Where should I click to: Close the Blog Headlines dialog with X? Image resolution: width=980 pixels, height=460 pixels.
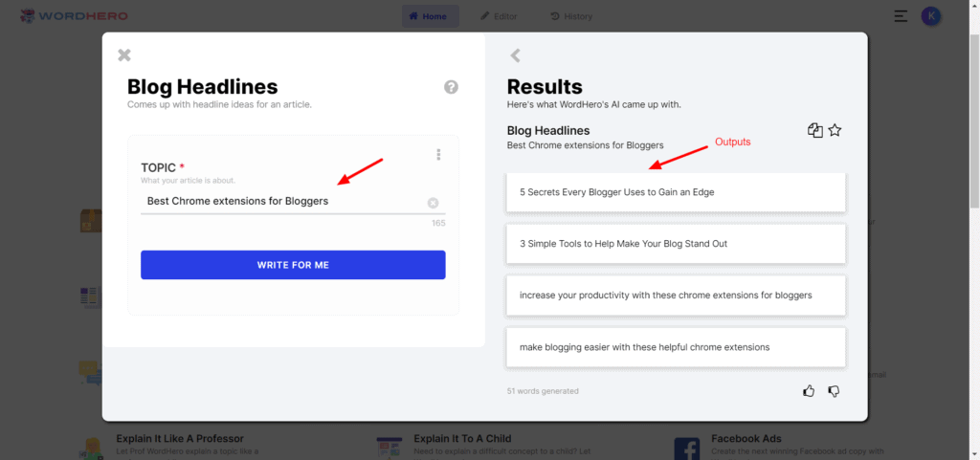click(x=124, y=55)
